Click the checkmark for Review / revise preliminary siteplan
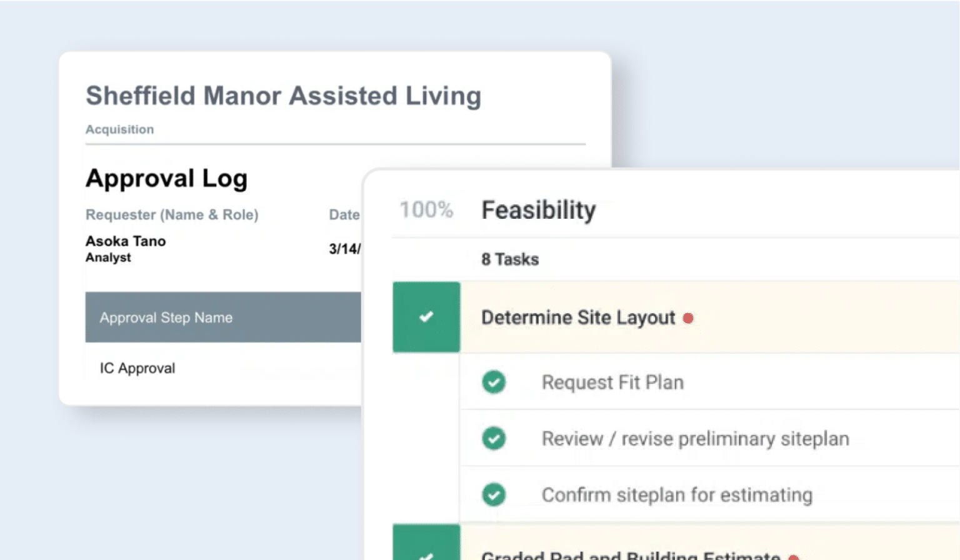The height and width of the screenshot is (560, 960). (x=493, y=438)
